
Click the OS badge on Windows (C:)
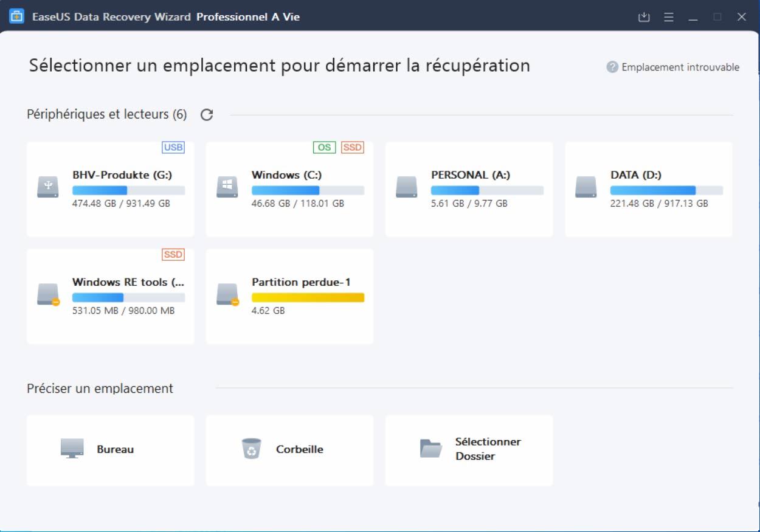[325, 147]
